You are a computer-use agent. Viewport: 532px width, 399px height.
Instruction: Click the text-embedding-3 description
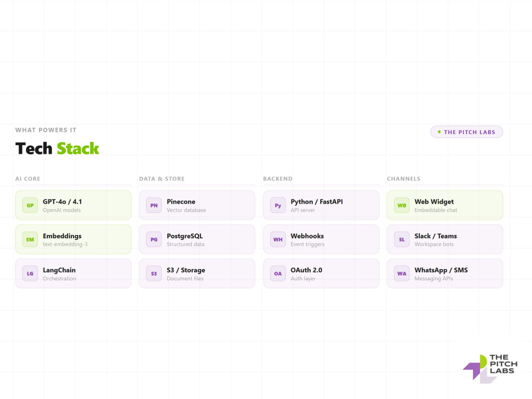point(65,244)
